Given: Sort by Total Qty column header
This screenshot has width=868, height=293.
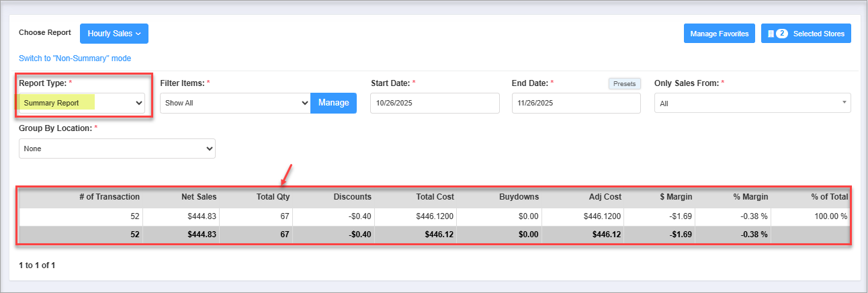Looking at the screenshot, I should click(x=271, y=197).
